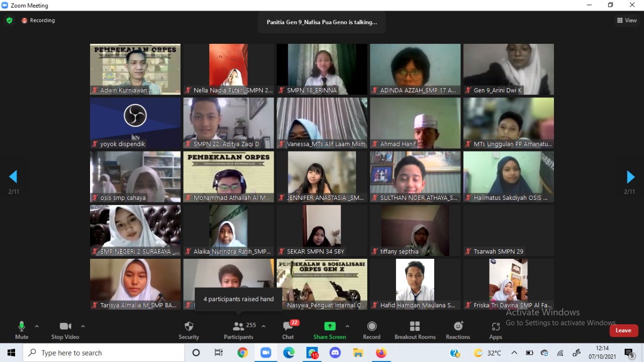Select Tsarwah SMPN 29 tile
This screenshot has width=644, height=362.
click(509, 231)
